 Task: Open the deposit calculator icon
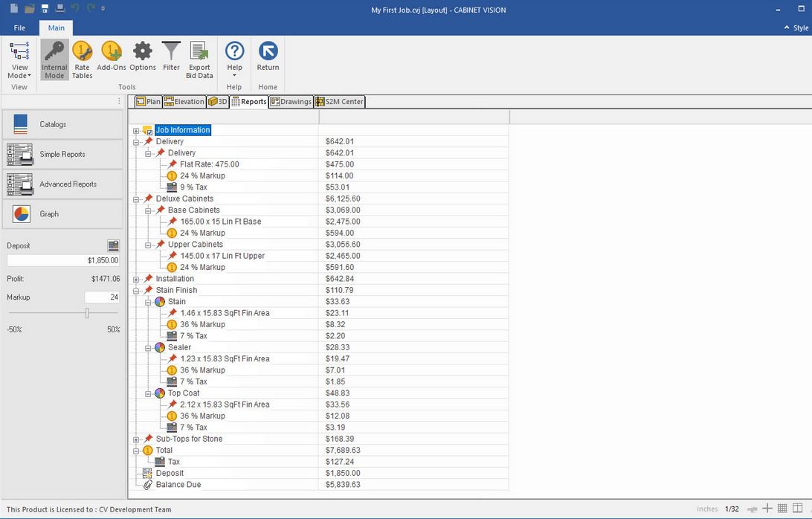coord(113,245)
